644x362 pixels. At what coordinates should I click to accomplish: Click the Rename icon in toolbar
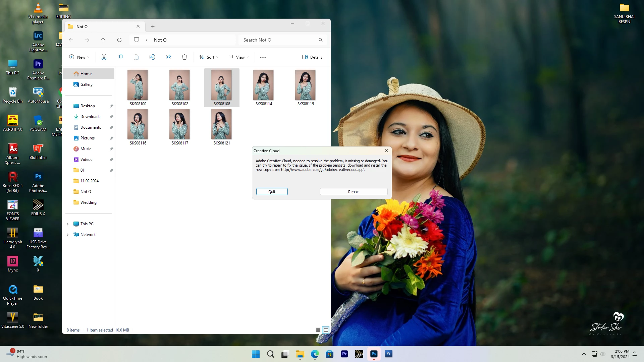pyautogui.click(x=152, y=57)
